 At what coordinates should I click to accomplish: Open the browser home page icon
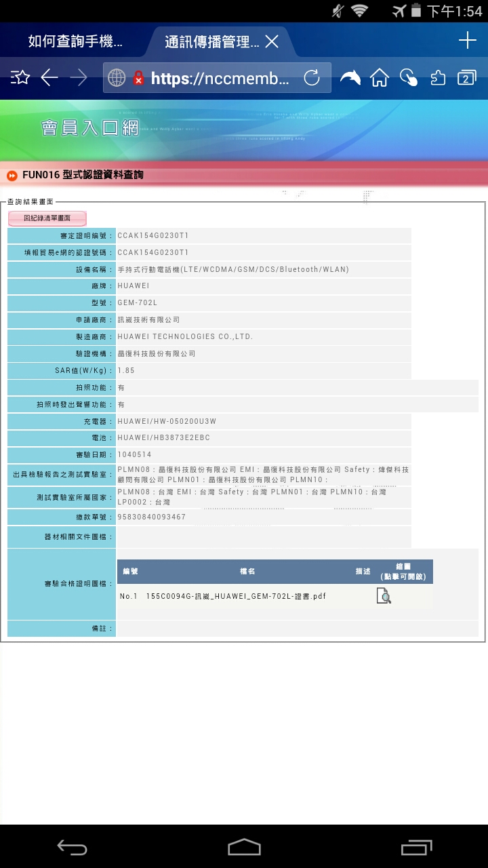click(380, 78)
